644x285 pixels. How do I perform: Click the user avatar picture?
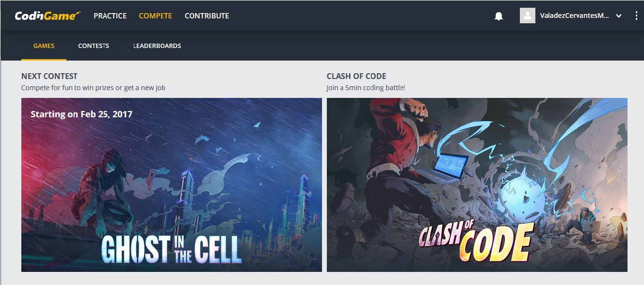528,16
